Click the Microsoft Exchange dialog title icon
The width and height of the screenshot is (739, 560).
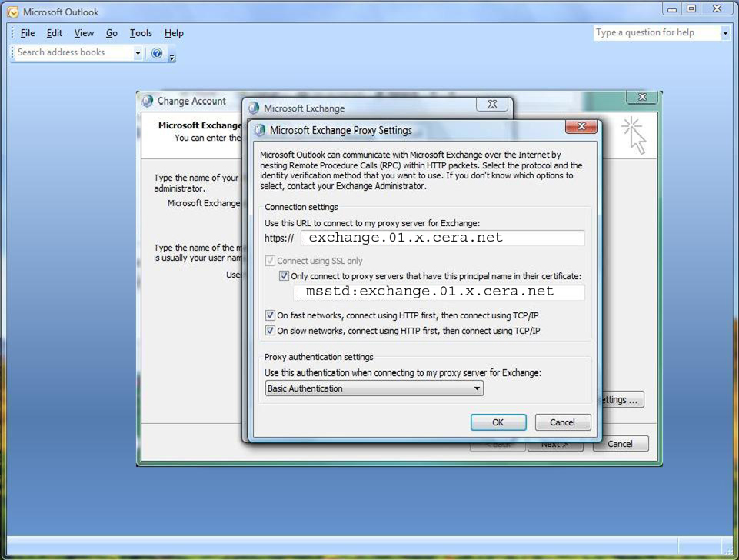click(x=254, y=108)
